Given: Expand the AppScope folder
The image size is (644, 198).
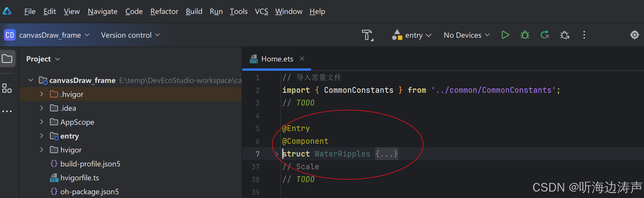Looking at the screenshot, I should pos(42,122).
